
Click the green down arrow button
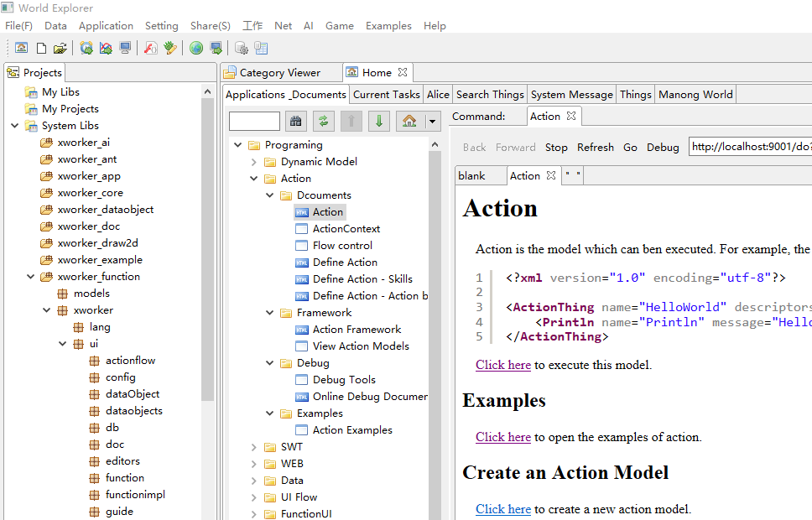click(x=379, y=122)
